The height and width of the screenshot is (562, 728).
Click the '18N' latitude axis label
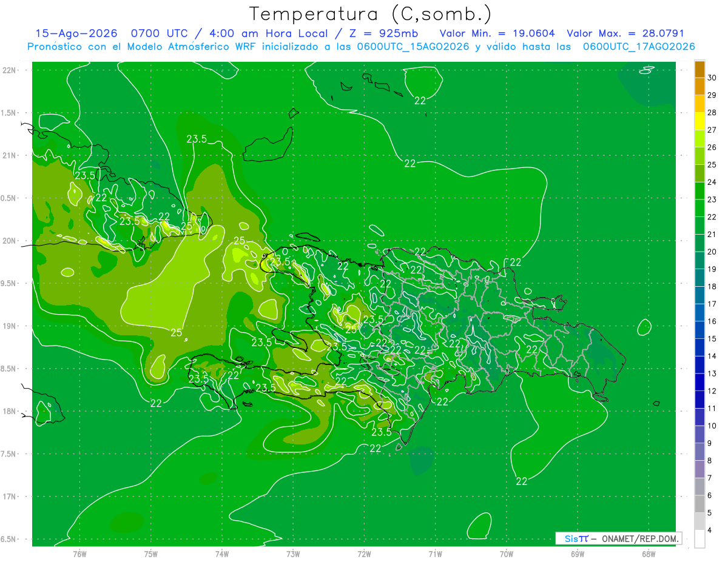(9, 412)
